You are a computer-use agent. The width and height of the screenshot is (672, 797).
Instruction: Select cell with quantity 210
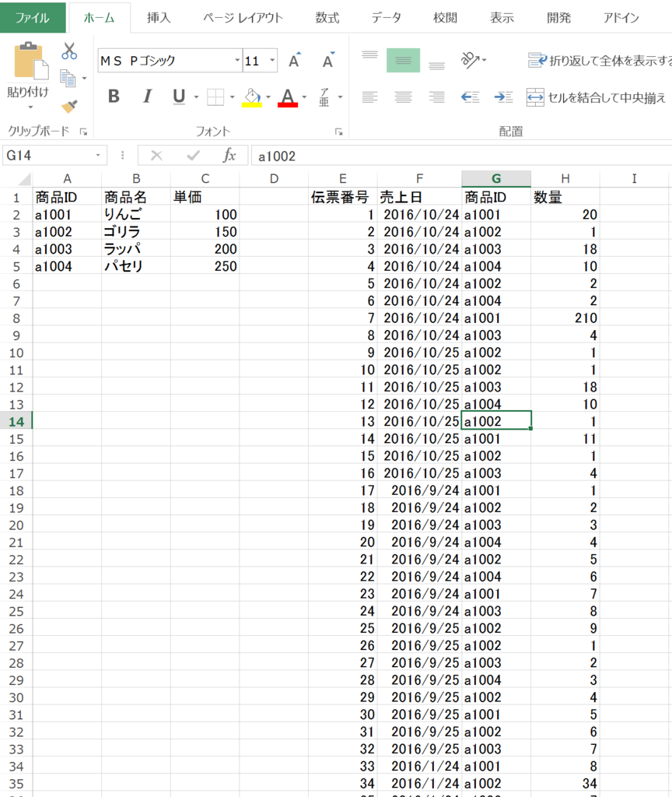tap(565, 318)
